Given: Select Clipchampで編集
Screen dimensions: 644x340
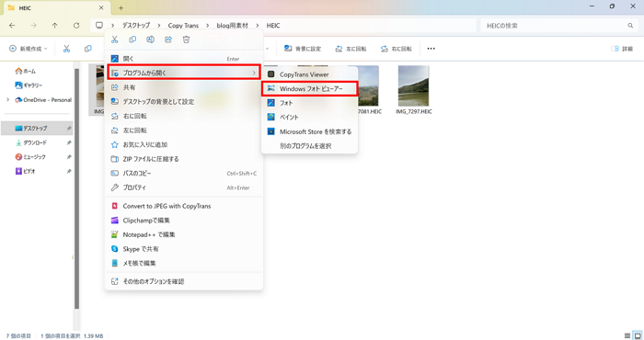Looking at the screenshot, I should (x=184, y=221).
